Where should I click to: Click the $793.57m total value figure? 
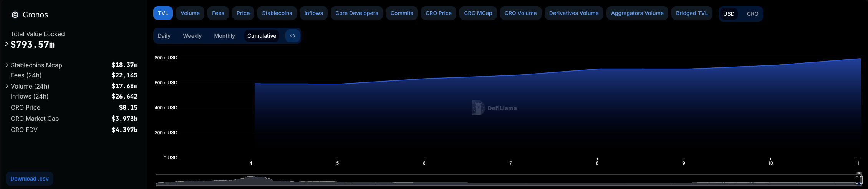[33, 45]
